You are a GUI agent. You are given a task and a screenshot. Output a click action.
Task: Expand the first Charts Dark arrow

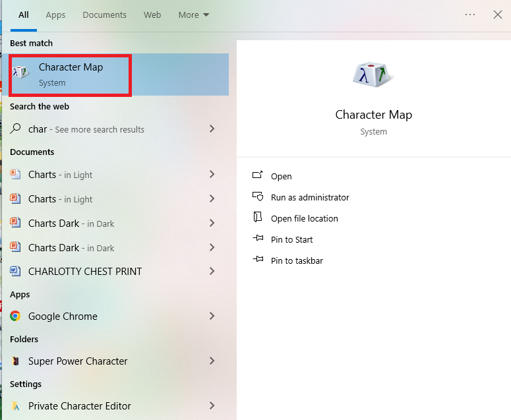coord(212,223)
